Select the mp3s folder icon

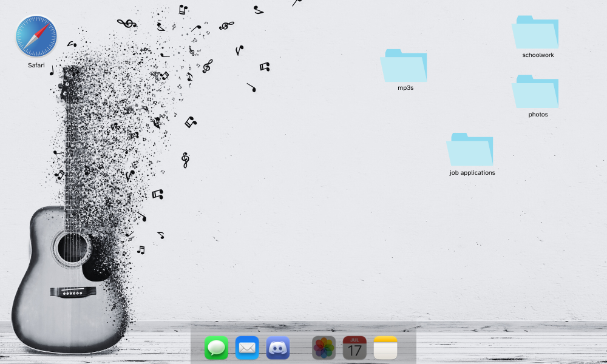point(404,66)
